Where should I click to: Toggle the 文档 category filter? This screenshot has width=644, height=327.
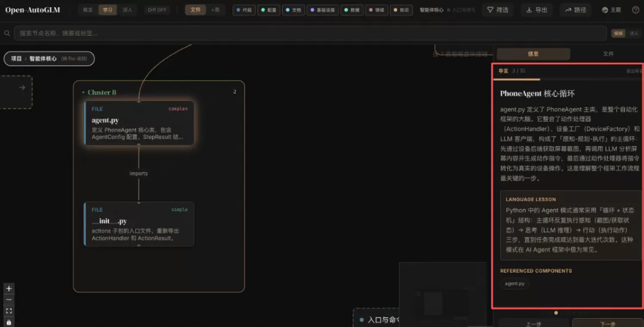tap(293, 10)
